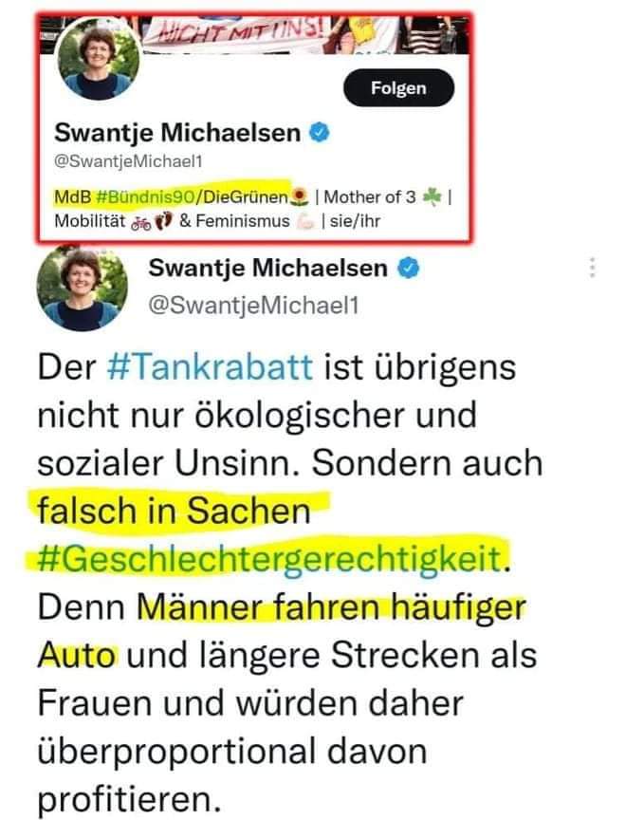Open the profile banner image
Viewport: 644px width, 820px height.
(255, 34)
